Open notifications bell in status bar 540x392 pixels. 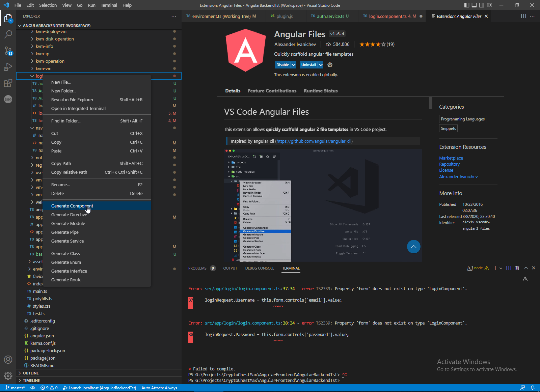pos(533,388)
